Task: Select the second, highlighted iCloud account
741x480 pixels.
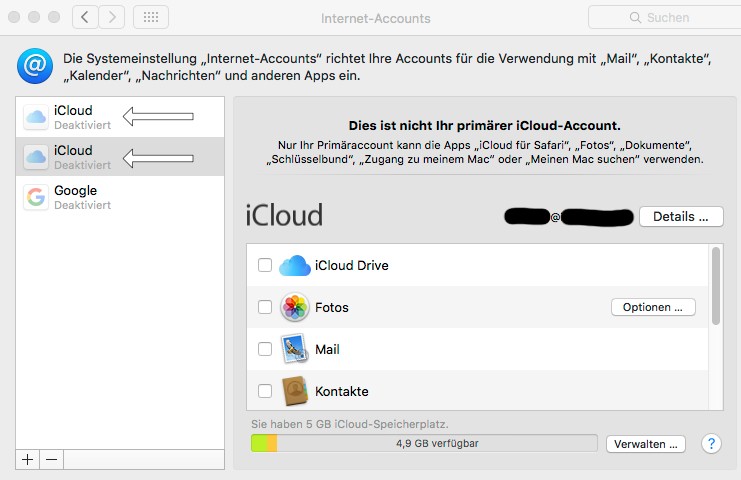Action: 120,157
